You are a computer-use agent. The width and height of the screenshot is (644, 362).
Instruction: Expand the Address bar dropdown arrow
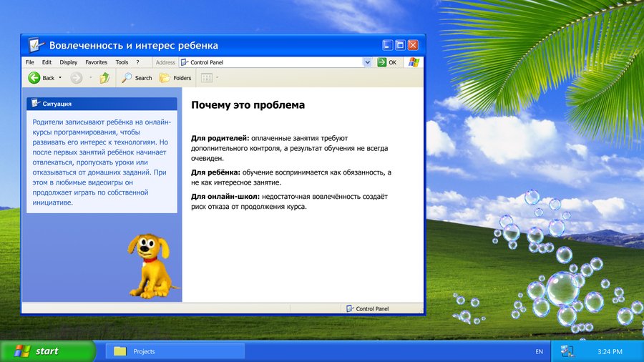pos(367,62)
